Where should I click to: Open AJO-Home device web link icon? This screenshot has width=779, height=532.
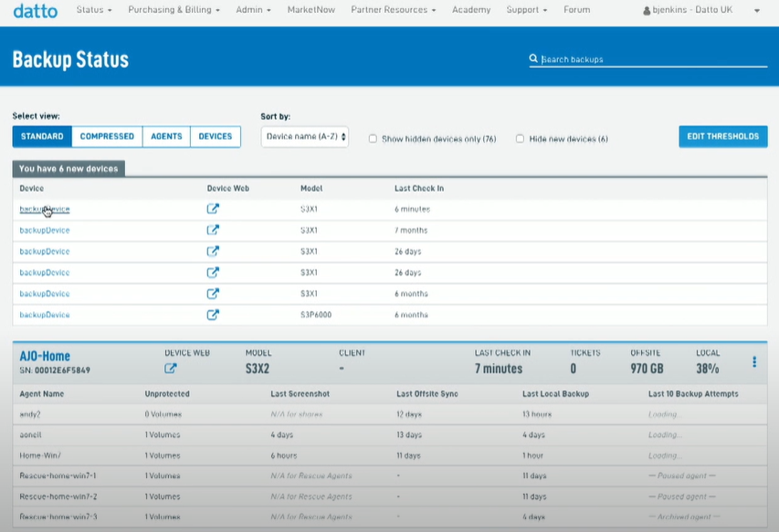pos(171,369)
